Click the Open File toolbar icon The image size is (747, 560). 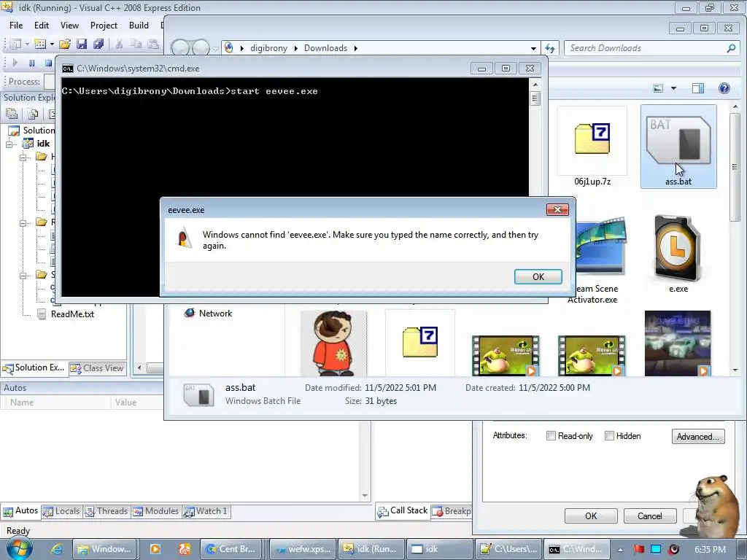pos(65,44)
